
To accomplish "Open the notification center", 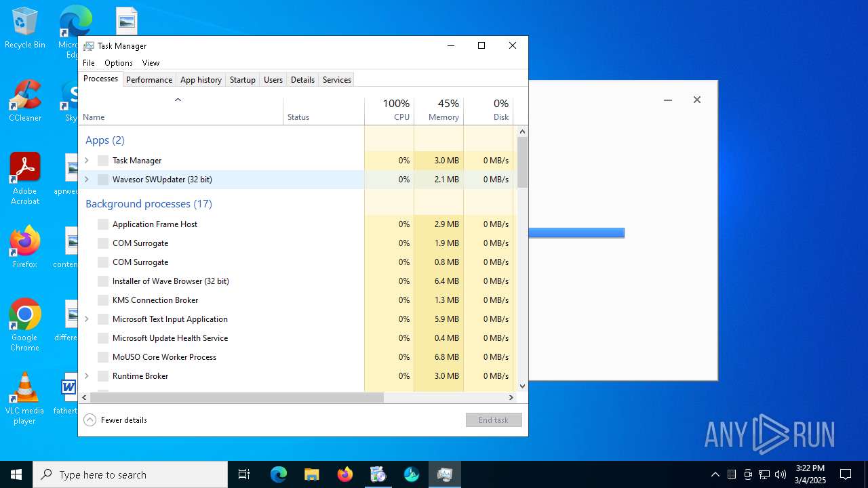I will pyautogui.click(x=846, y=474).
